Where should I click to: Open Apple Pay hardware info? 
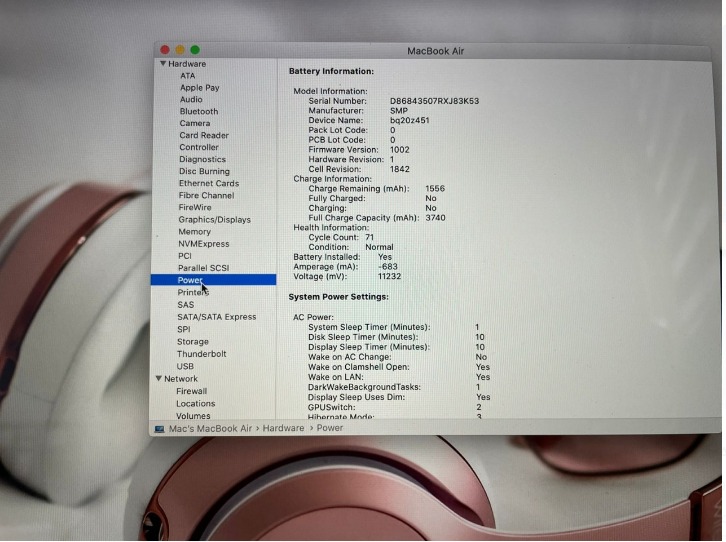coord(200,87)
